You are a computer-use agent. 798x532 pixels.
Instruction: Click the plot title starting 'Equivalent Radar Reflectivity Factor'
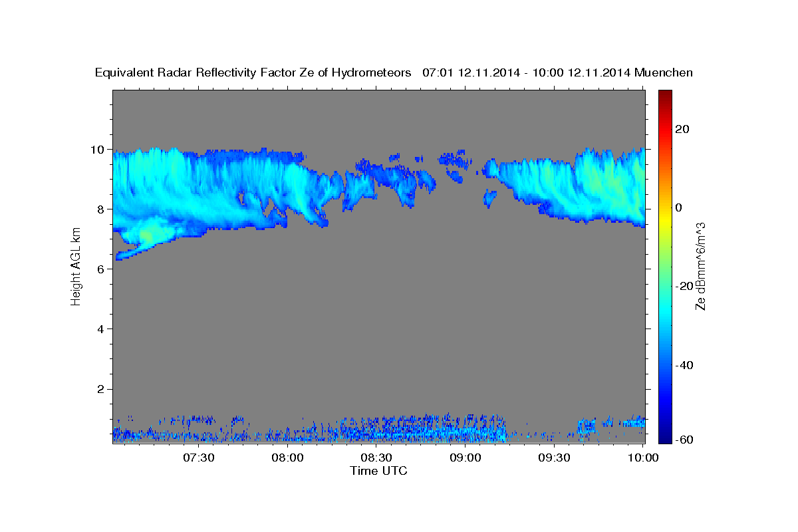(x=394, y=73)
